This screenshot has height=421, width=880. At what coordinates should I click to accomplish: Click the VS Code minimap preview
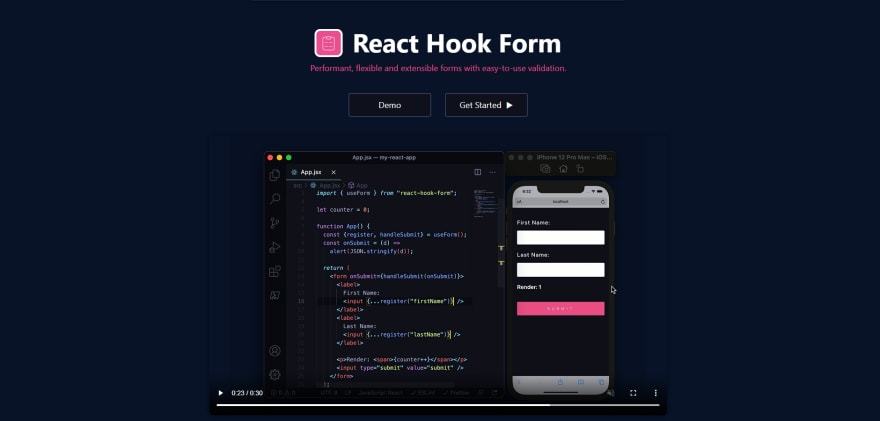[485, 203]
